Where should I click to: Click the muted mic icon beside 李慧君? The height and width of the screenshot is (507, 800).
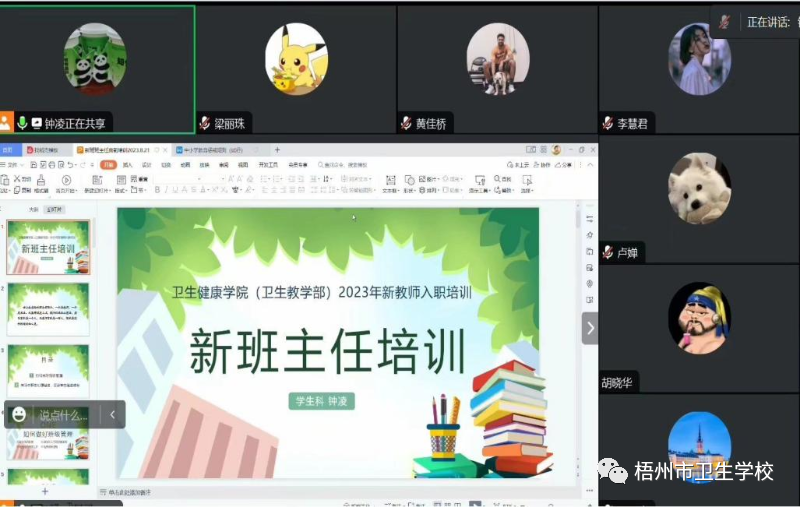[x=608, y=123]
